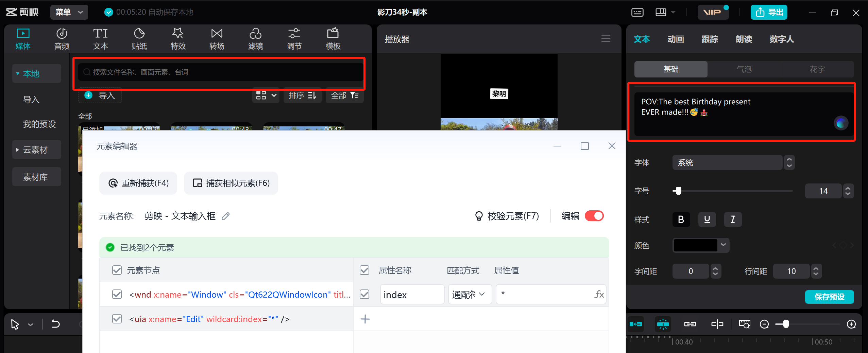Click the 保存预设 button

pos(829,297)
